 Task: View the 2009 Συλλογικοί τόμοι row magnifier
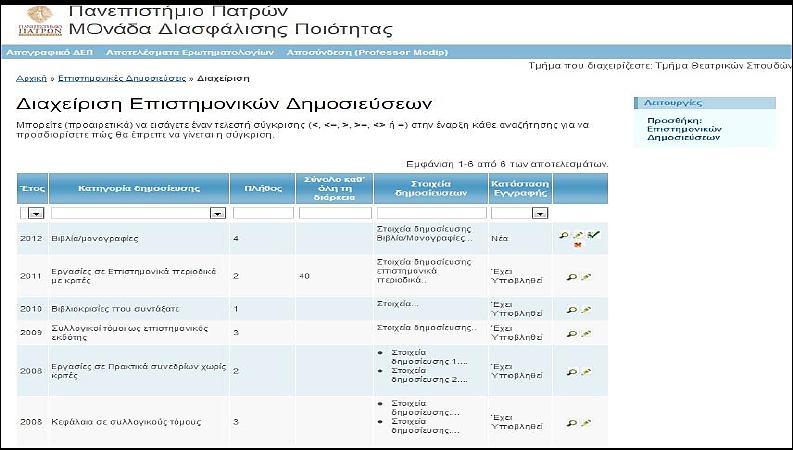coord(571,333)
